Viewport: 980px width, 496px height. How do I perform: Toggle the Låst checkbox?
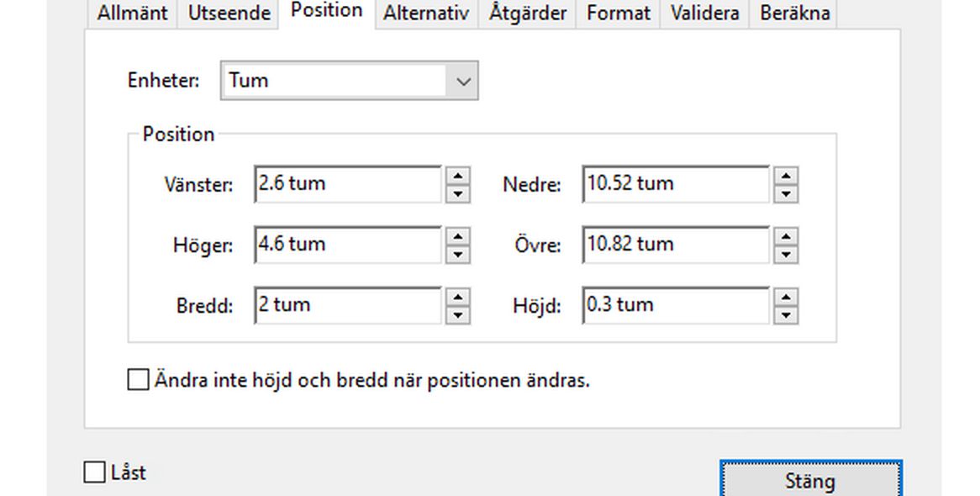coord(92,472)
